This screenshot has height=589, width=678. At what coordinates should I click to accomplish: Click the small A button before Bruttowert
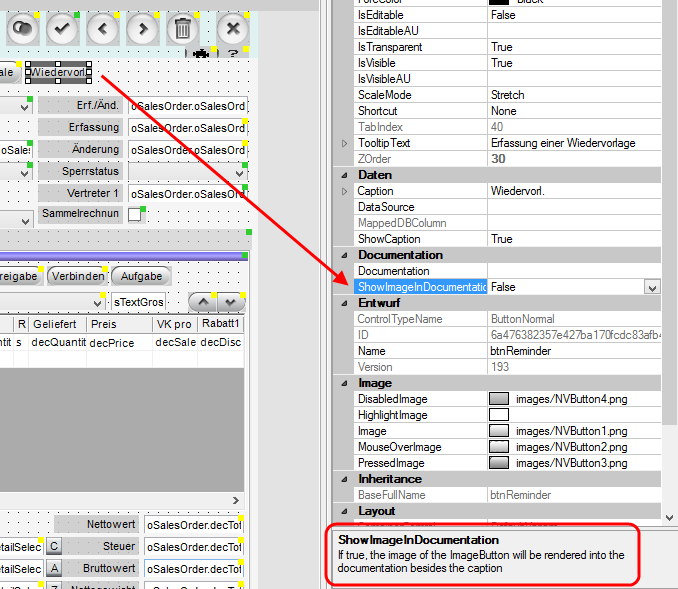[x=55, y=568]
